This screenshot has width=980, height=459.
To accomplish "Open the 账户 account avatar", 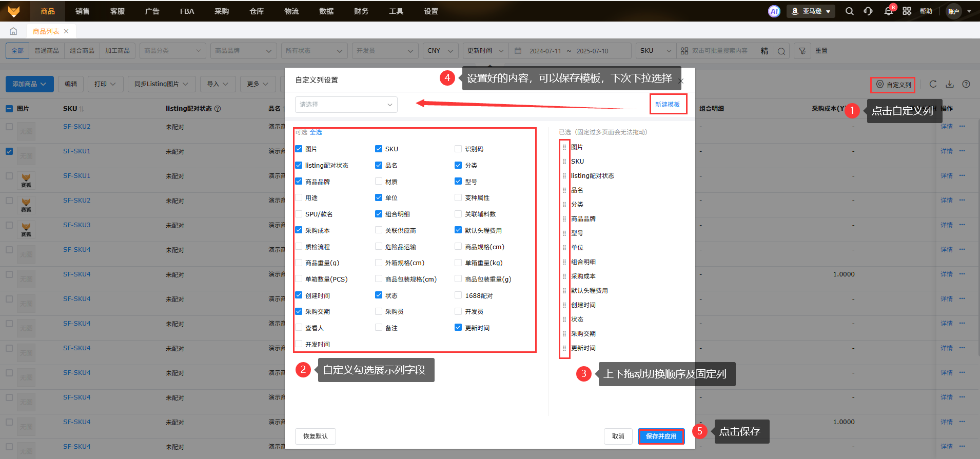I will (954, 11).
